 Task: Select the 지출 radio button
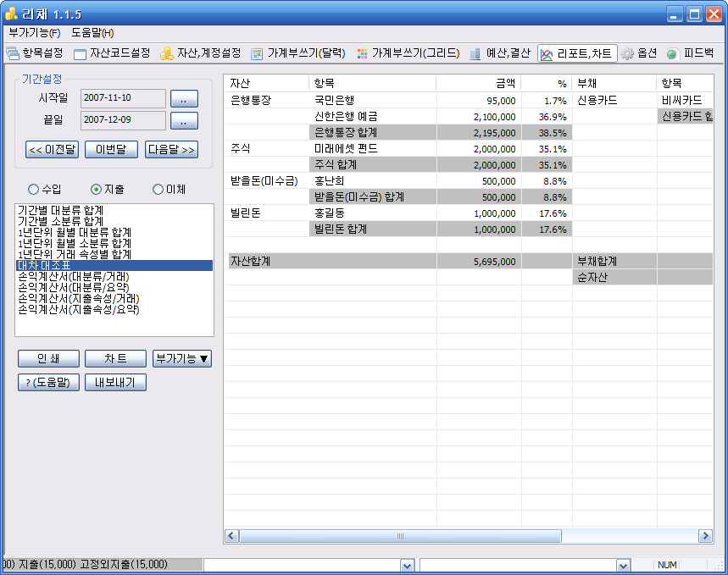pos(96,189)
